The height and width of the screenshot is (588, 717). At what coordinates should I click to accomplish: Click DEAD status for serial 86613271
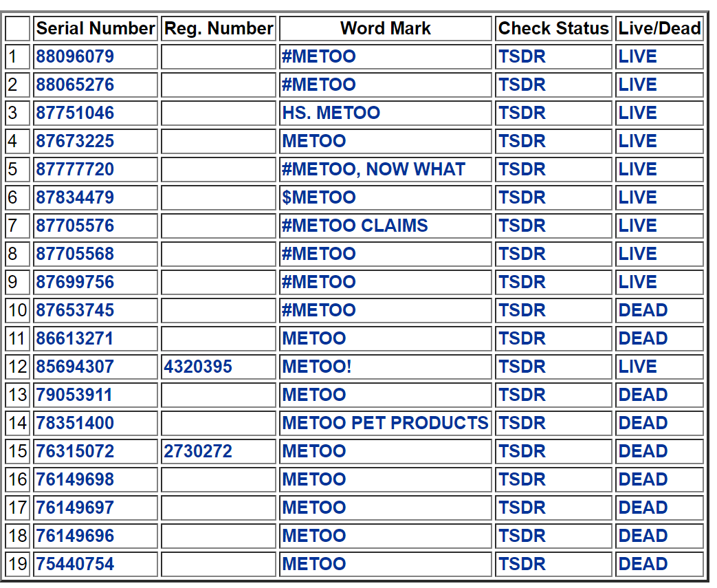click(x=643, y=338)
